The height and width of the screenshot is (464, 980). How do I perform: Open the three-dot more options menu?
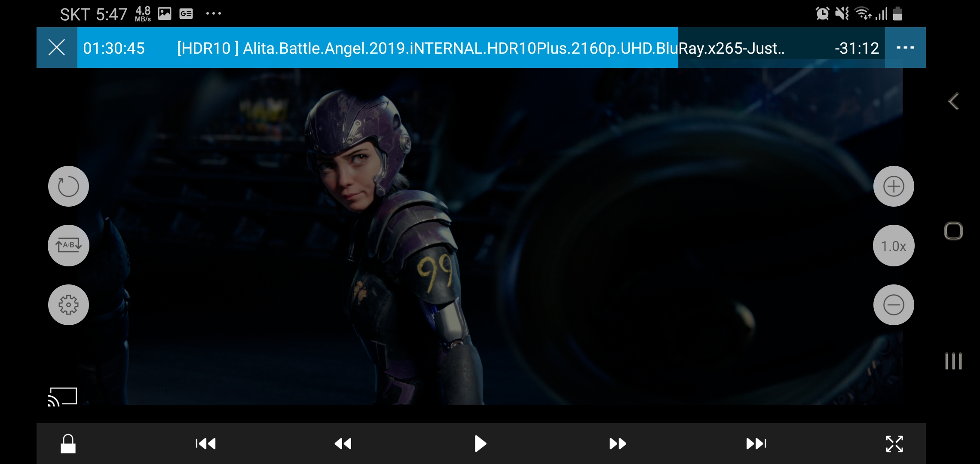point(905,47)
